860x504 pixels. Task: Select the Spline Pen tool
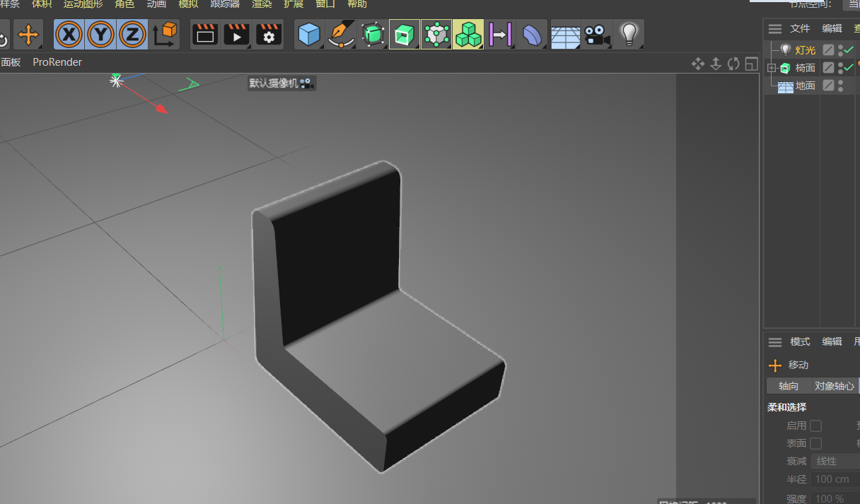click(x=341, y=34)
